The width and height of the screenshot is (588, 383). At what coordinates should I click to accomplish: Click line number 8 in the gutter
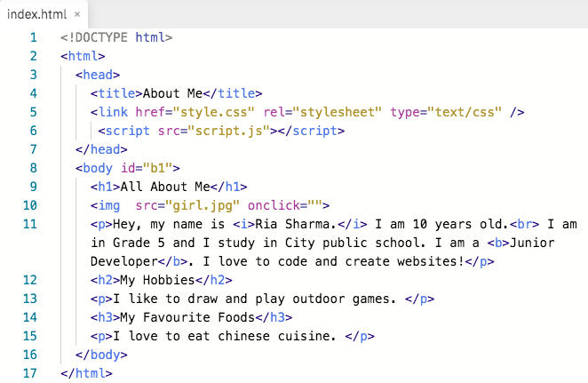(34, 168)
